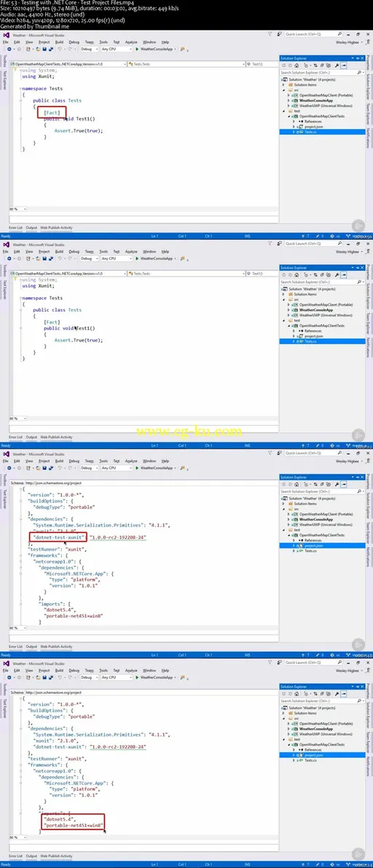Collapse the src folder in the first frame
The width and height of the screenshot is (373, 868).
point(283,90)
